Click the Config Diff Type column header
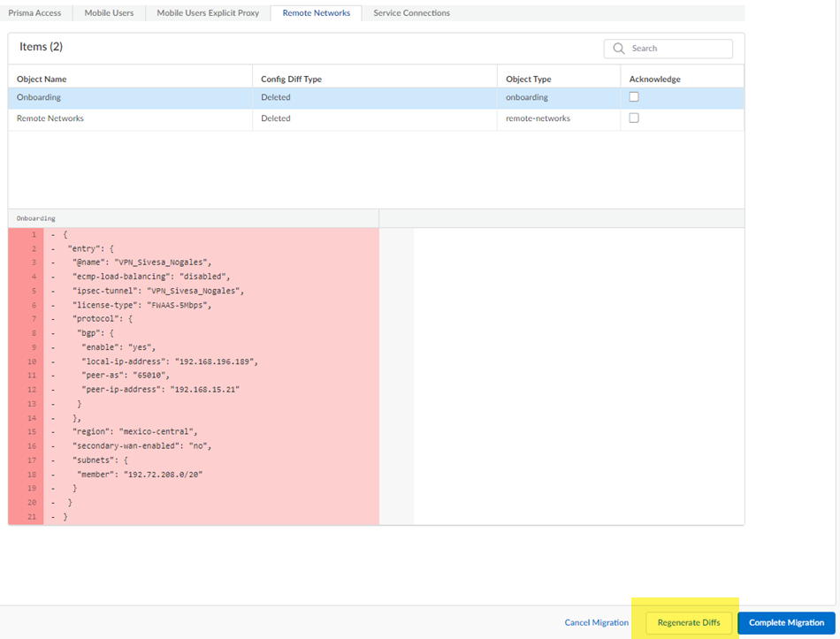 [291, 79]
